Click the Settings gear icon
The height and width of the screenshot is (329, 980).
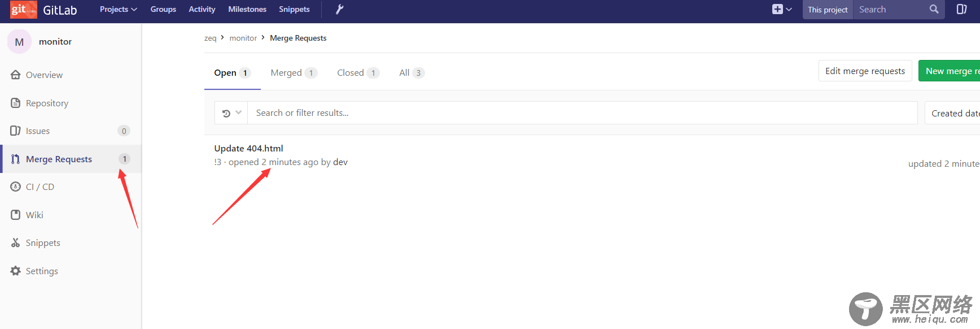[16, 271]
